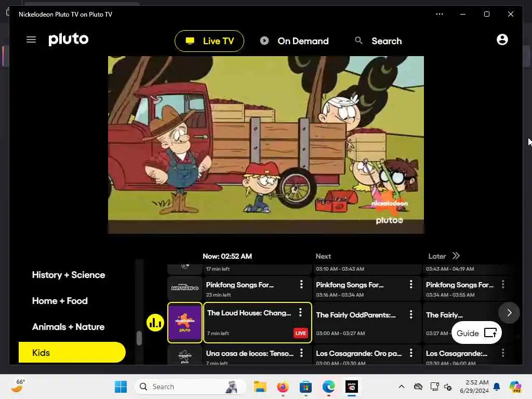Select Pinkfong Songs 03:16 AM program
The image size is (532, 399).
point(367,289)
